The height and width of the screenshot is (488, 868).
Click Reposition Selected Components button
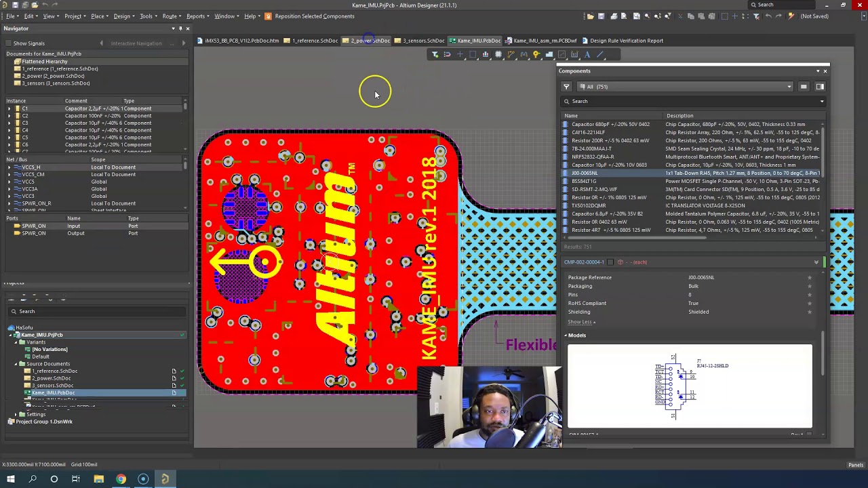310,16
